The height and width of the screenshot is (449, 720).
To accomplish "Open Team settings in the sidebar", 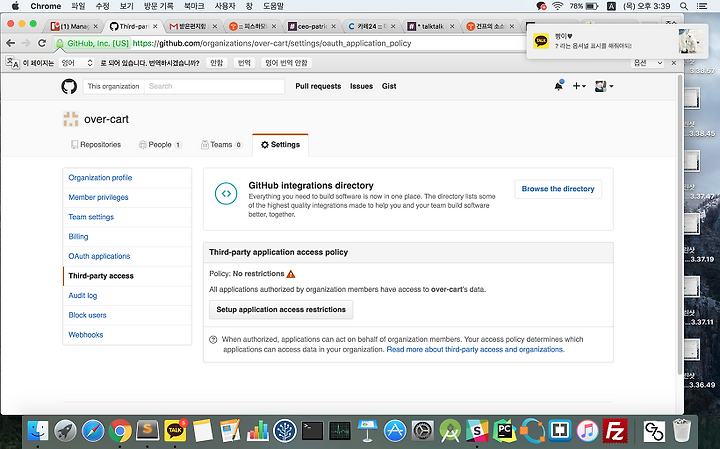I will pyautogui.click(x=127, y=217).
